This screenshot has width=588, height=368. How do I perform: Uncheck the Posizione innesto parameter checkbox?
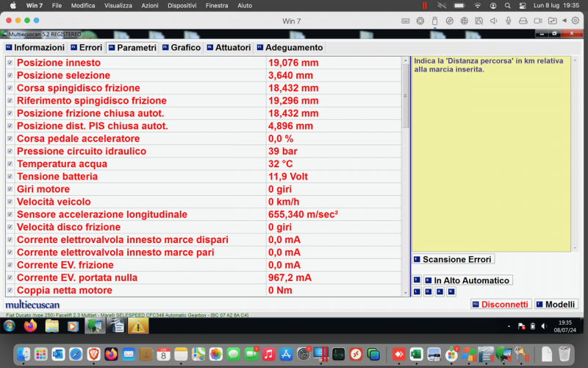(x=10, y=63)
